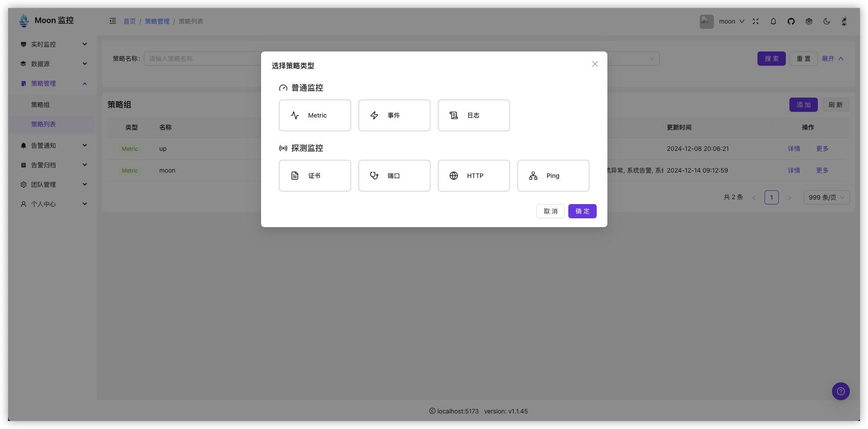Screen dimensions: 868x429
Task: Select pagination page 1
Action: pos(772,197)
